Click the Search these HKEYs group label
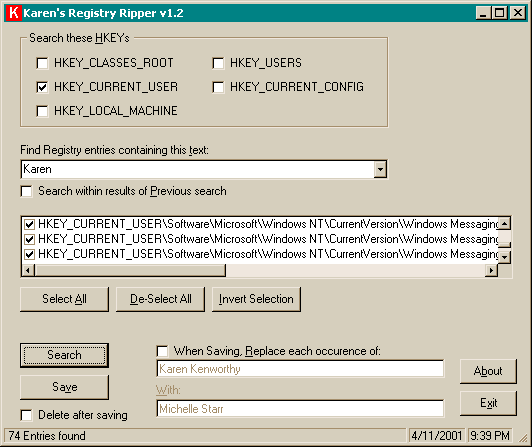 click(x=79, y=38)
